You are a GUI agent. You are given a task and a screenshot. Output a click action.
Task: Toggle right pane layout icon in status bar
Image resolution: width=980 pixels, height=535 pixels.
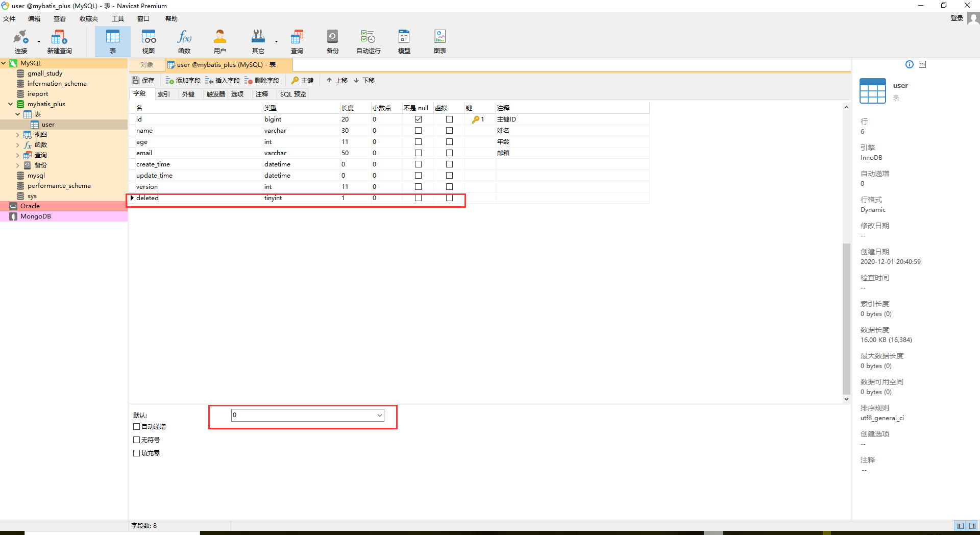(x=972, y=526)
